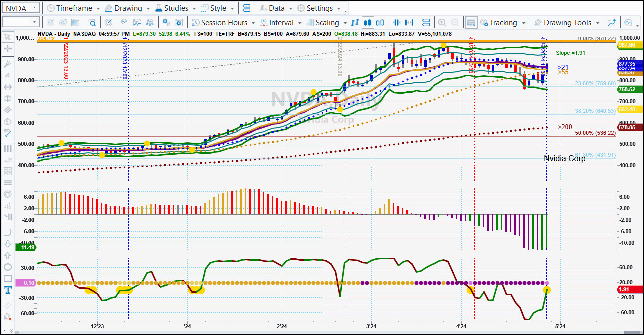Screen dimensions: 644x335
Task: Open the Studies menu
Action: [x=176, y=8]
